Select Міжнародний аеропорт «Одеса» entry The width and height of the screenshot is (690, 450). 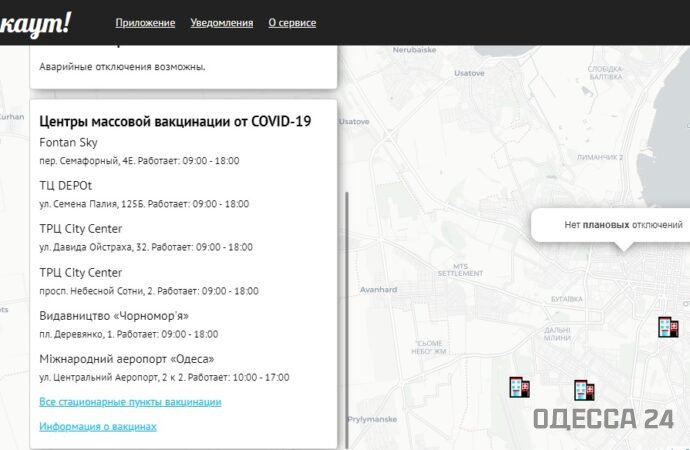127,359
